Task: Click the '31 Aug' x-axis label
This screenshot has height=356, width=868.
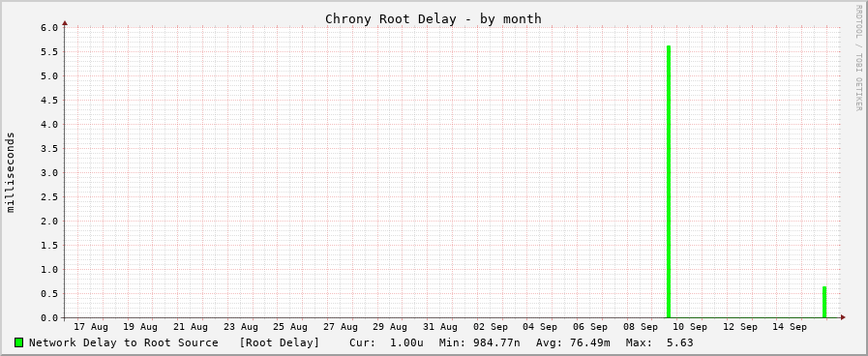Action: (x=440, y=327)
